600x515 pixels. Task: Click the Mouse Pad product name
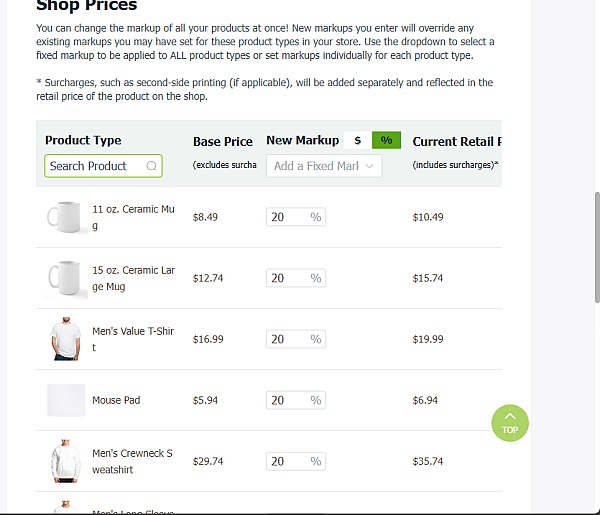point(116,400)
